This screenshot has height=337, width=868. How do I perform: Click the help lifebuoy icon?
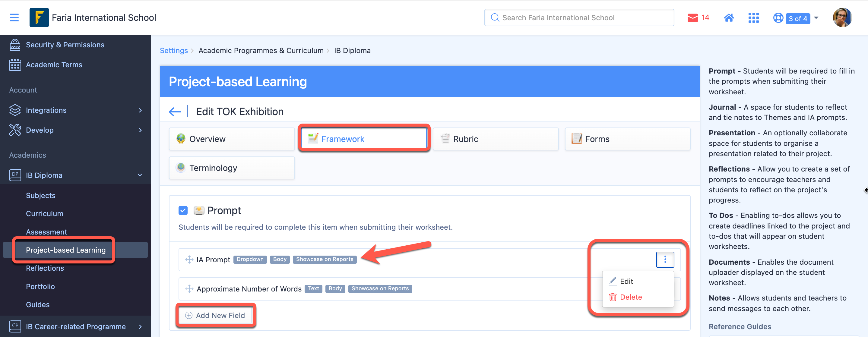tap(778, 17)
